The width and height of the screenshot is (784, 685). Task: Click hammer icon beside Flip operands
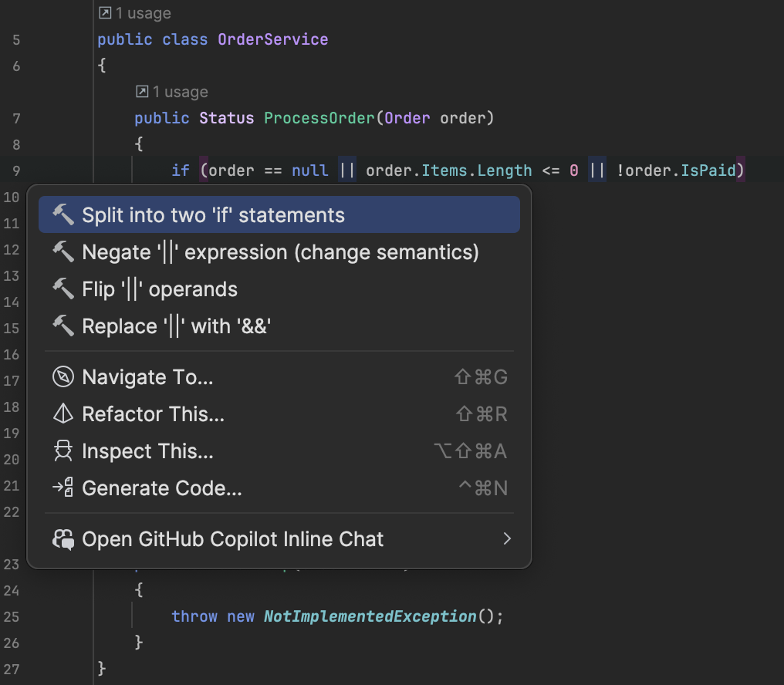click(x=63, y=289)
